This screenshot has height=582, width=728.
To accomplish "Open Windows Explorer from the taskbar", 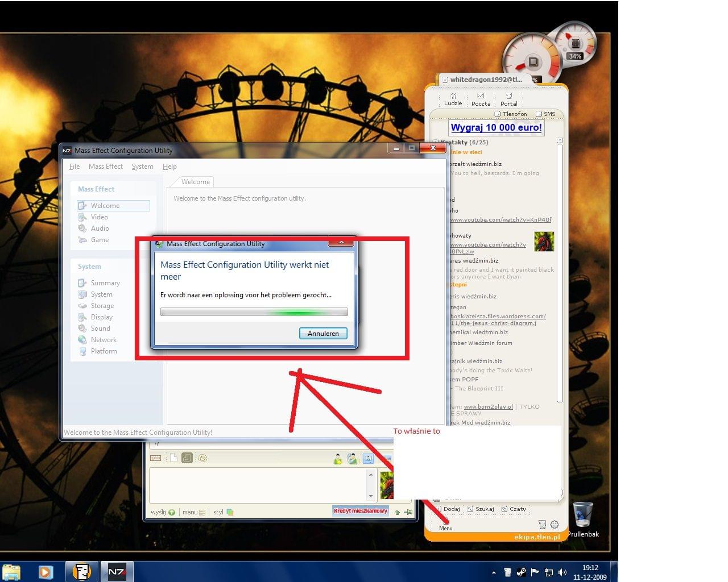I will (x=11, y=572).
